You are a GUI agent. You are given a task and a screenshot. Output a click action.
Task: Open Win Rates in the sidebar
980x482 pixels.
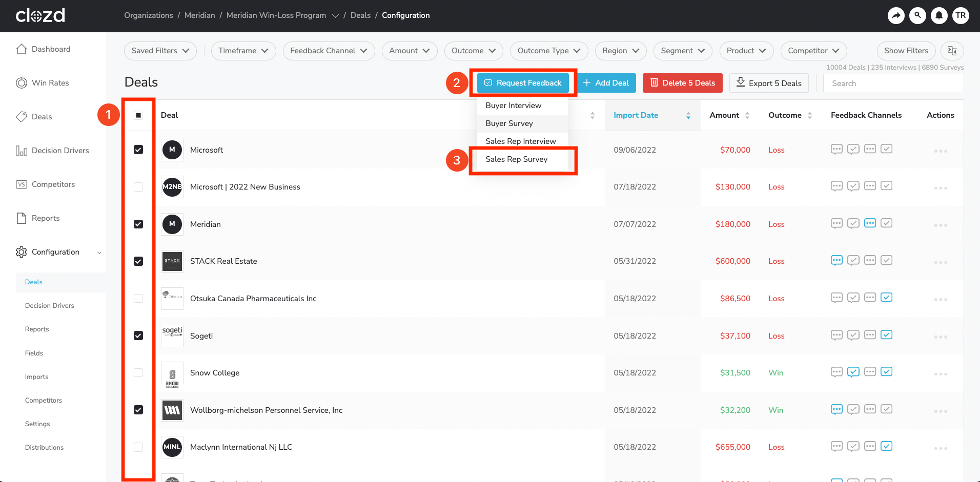(x=43, y=83)
